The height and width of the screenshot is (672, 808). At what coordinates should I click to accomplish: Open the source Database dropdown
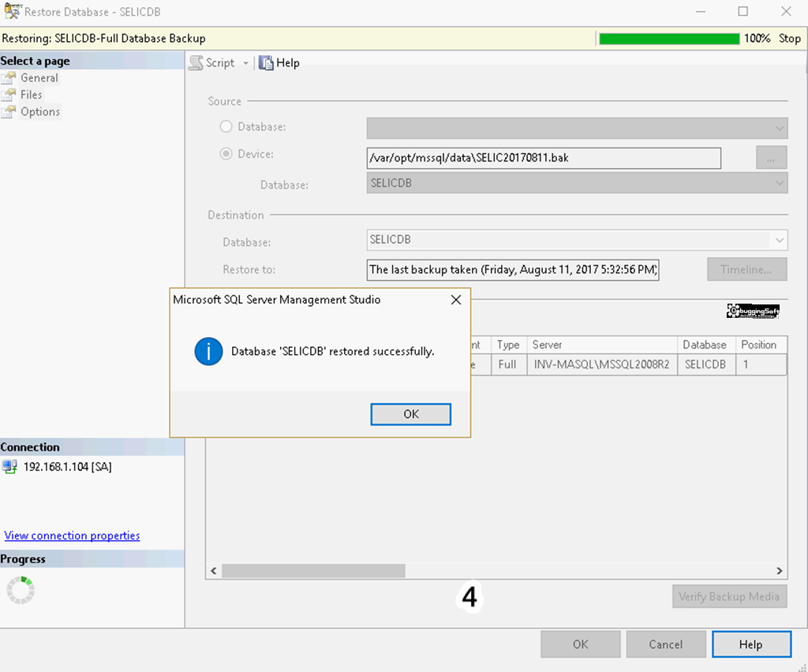577,129
